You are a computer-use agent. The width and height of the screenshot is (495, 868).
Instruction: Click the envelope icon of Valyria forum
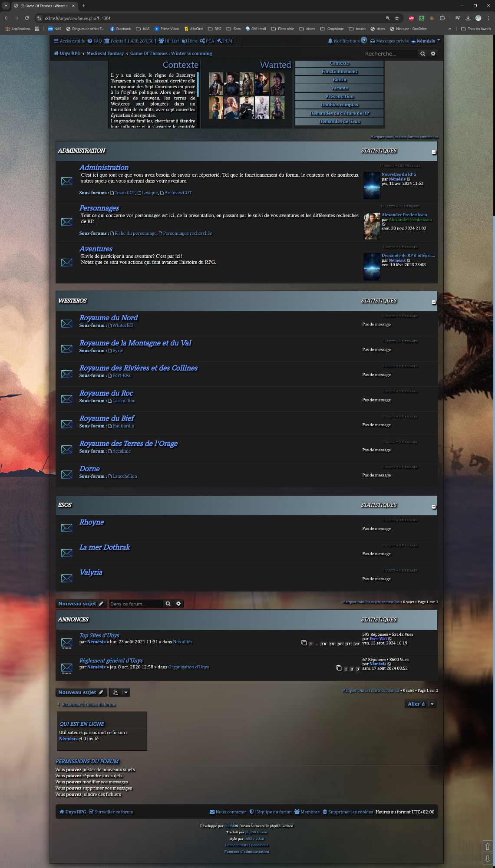[x=67, y=578]
